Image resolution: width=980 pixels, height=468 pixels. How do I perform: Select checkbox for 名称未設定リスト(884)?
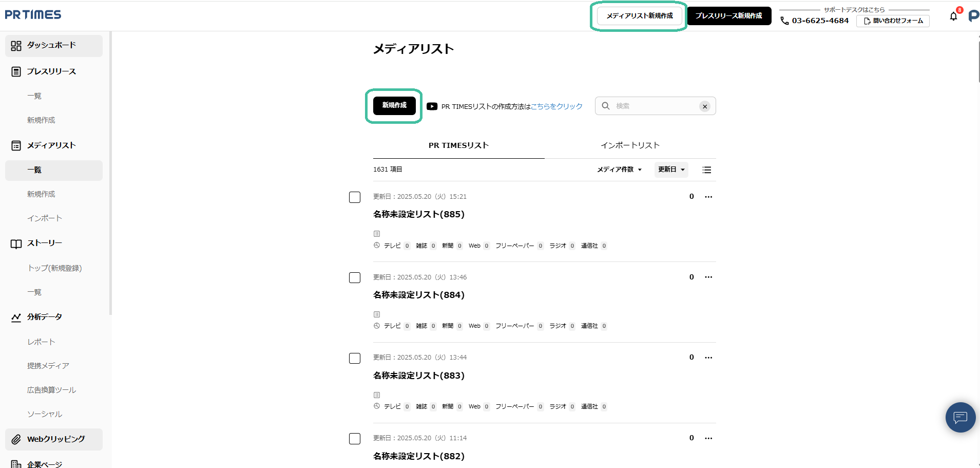click(355, 278)
